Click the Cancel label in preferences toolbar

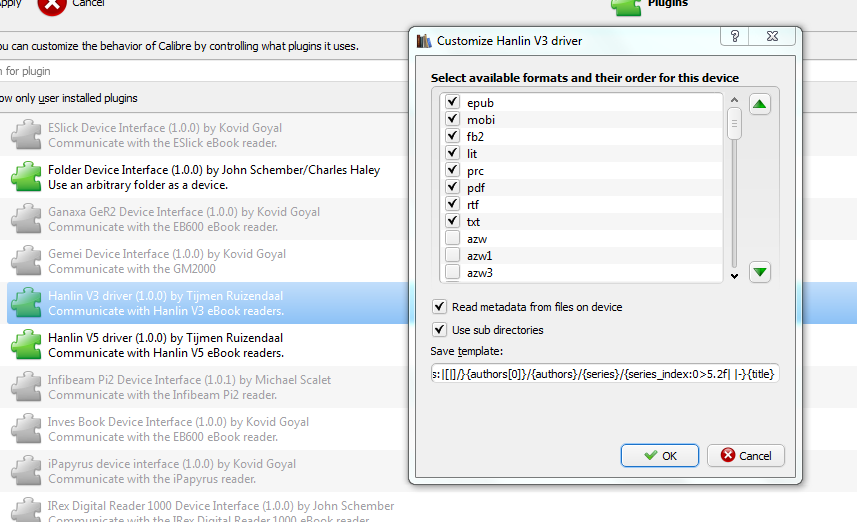[x=88, y=3]
